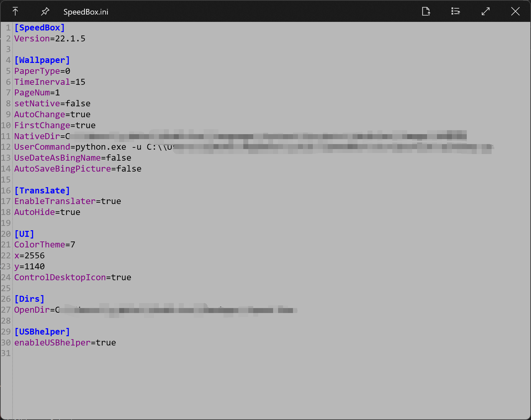Select the [Dirs] section header

[29, 299]
